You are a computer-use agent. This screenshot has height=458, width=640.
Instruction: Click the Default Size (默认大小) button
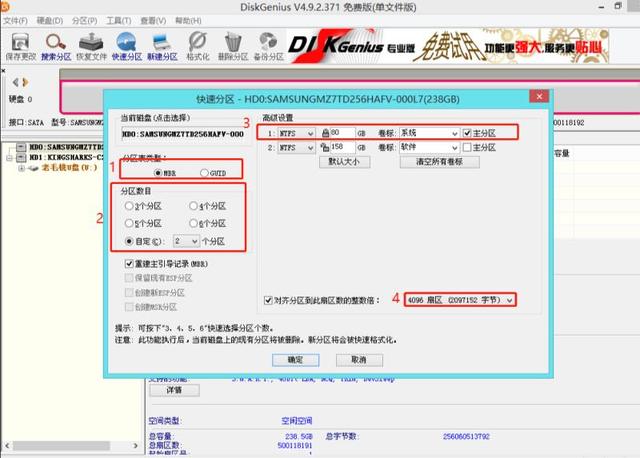pos(344,162)
